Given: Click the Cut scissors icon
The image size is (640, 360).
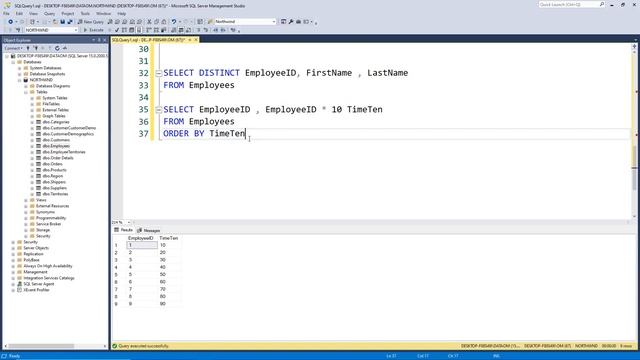Looking at the screenshot, I should (149, 22).
